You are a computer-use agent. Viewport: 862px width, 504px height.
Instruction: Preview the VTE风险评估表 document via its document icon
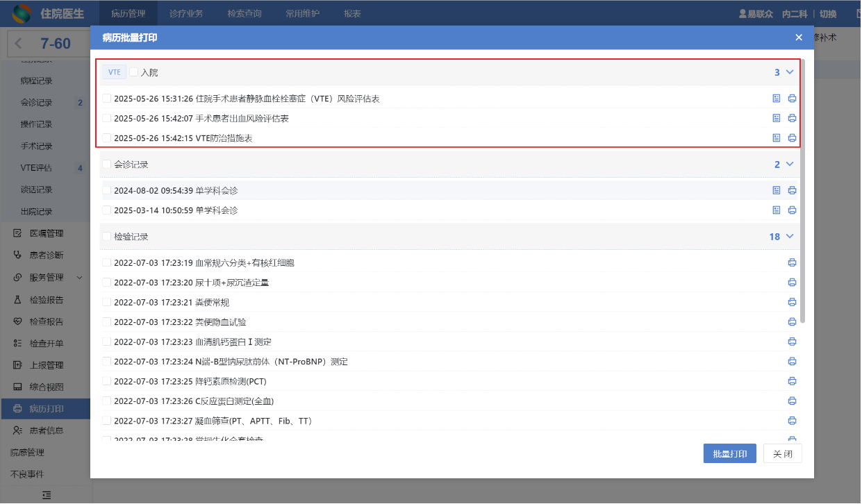tap(777, 99)
